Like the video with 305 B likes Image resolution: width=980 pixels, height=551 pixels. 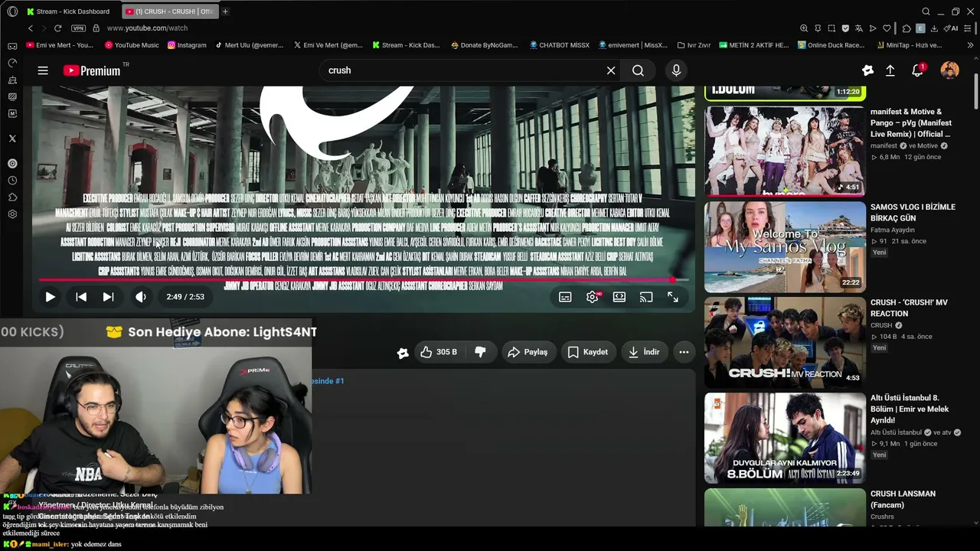(438, 352)
